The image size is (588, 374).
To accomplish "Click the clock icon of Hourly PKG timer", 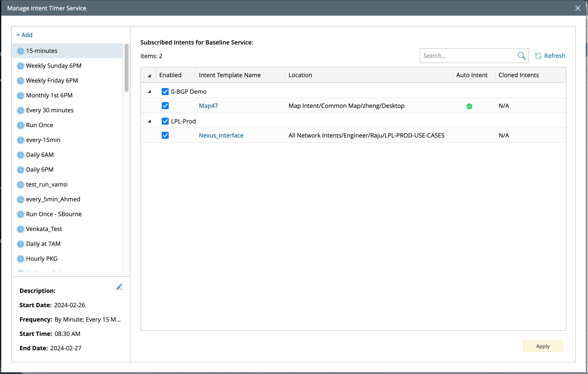I will 20,259.
